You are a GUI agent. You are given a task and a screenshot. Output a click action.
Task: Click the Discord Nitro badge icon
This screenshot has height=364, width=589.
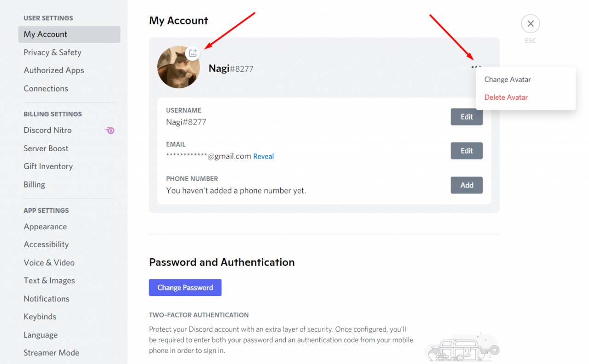click(x=109, y=131)
